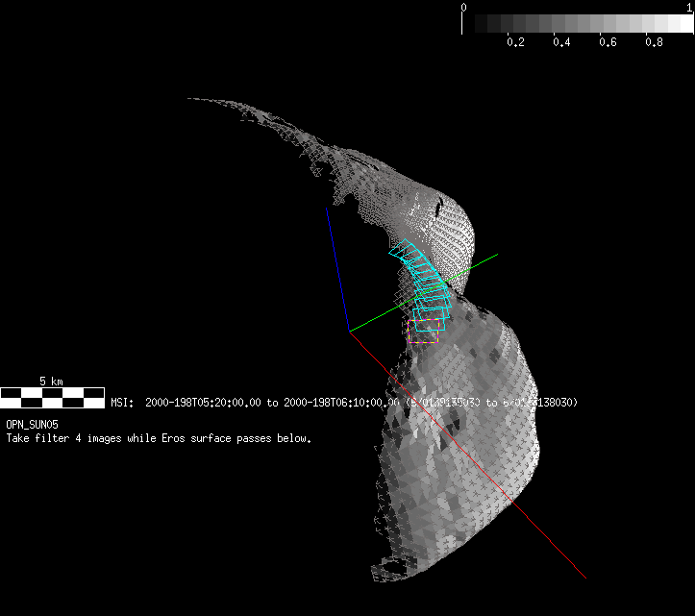Click the "Take filter 4 images" description
The height and width of the screenshot is (616, 695).
click(159, 438)
